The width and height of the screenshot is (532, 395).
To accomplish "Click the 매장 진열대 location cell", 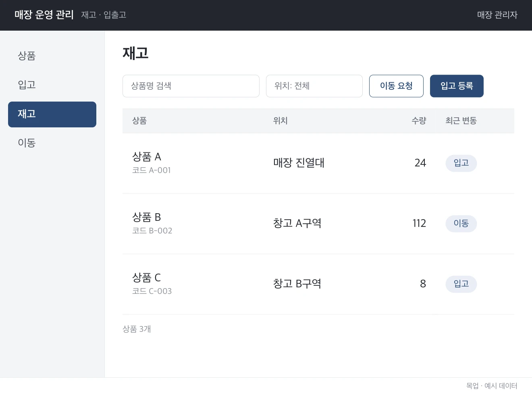I will tap(299, 163).
